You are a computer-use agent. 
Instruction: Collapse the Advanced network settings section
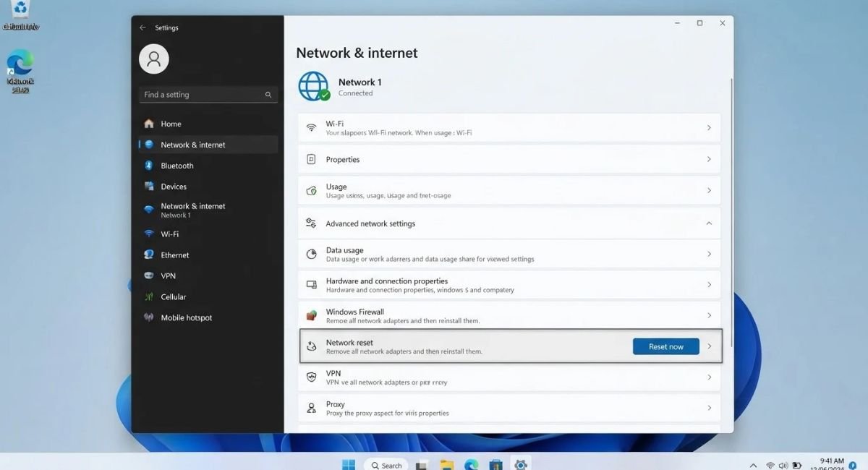[709, 223]
